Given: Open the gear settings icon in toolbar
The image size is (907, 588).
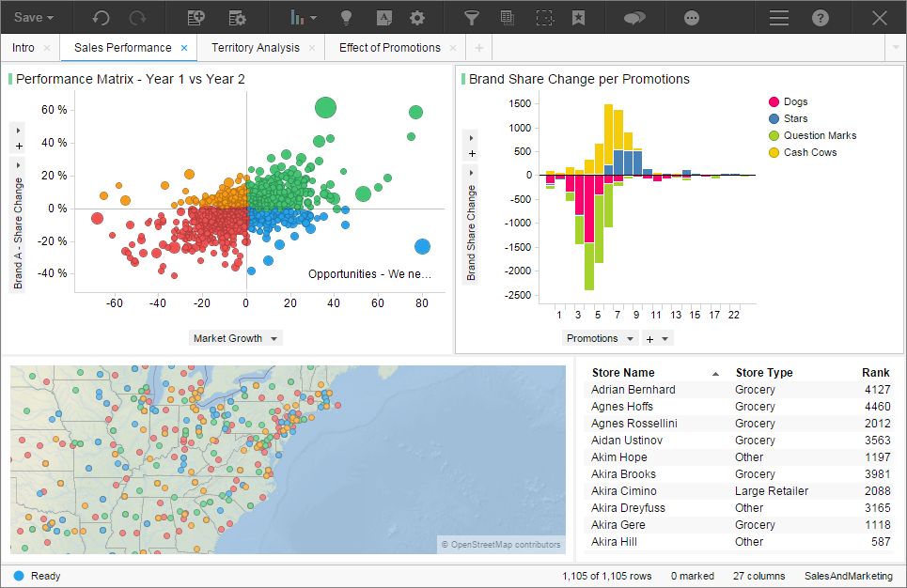Looking at the screenshot, I should (417, 18).
